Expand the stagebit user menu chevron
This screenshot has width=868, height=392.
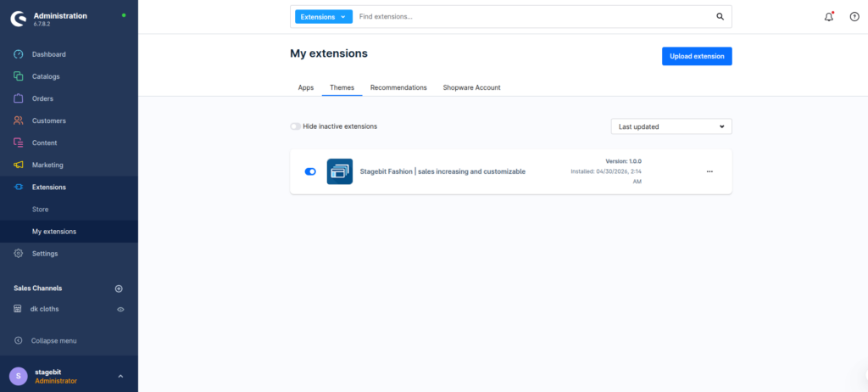pyautogui.click(x=120, y=377)
